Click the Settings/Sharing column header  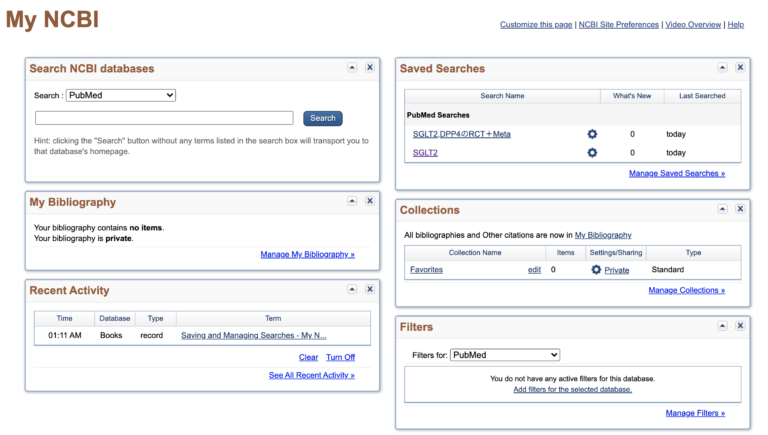point(616,253)
